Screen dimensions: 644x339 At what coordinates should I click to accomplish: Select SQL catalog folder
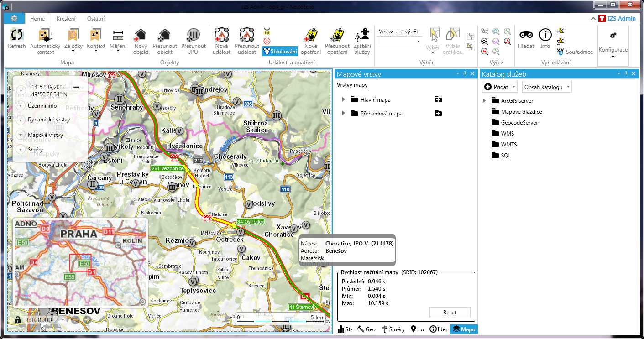[501, 155]
